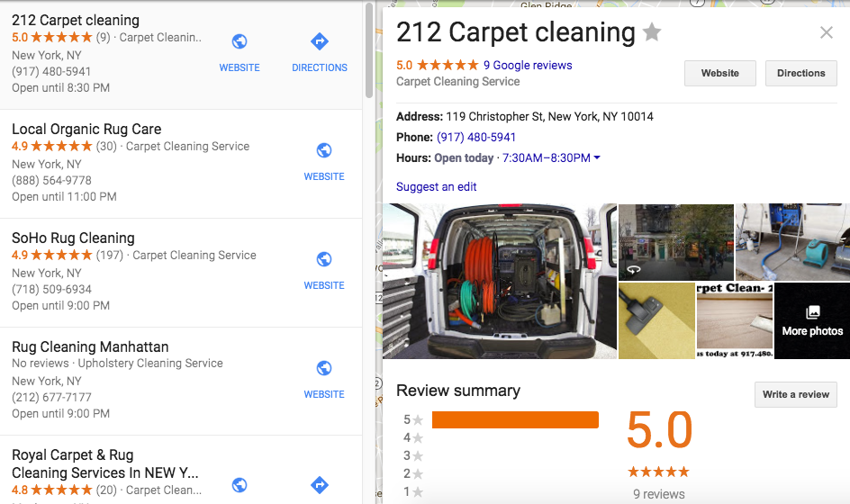Click the 5-star orange rating bar
This screenshot has height=504, width=850.
[515, 420]
